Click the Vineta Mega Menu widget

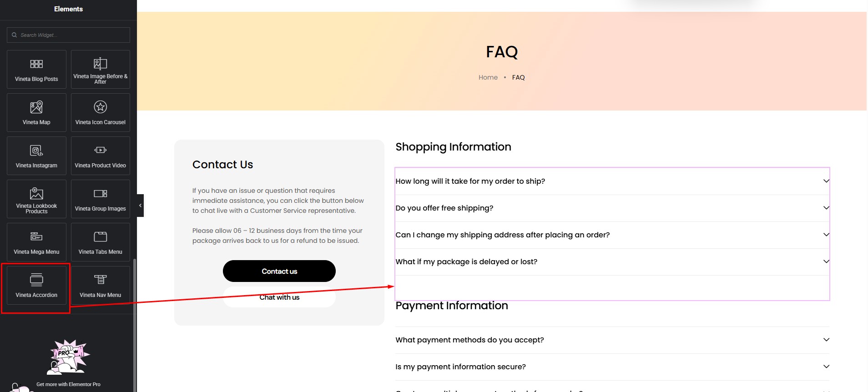[x=36, y=242]
